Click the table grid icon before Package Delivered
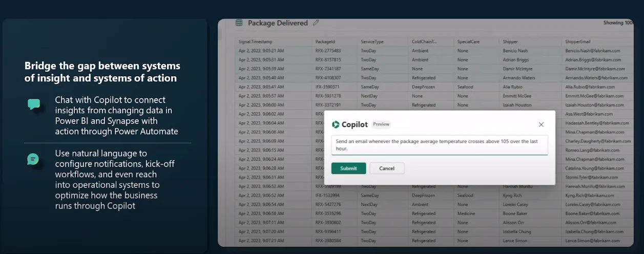644x254 pixels. (x=239, y=23)
